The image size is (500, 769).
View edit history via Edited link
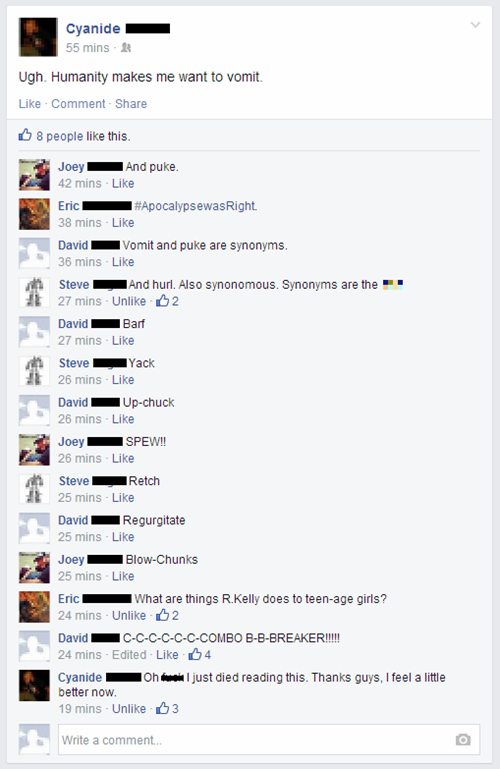point(129,655)
